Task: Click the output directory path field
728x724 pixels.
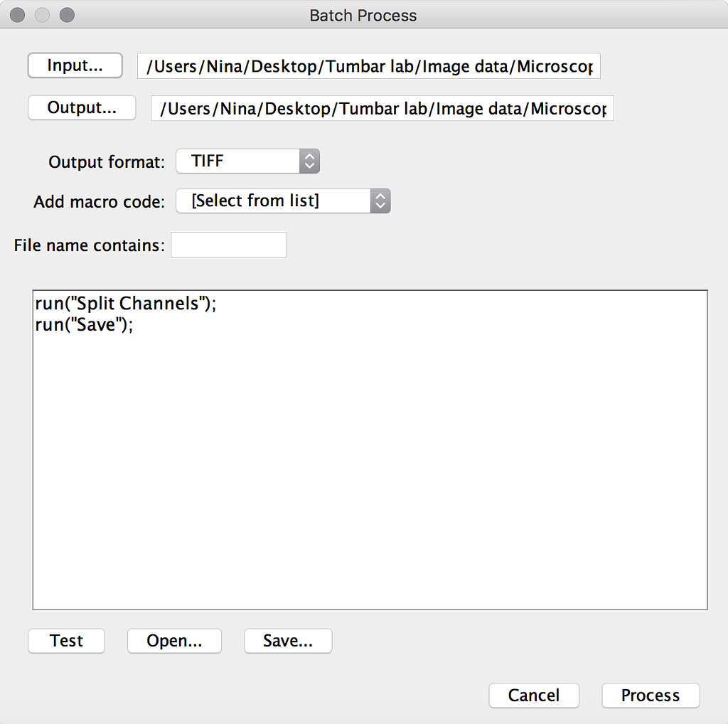Action: [382, 107]
